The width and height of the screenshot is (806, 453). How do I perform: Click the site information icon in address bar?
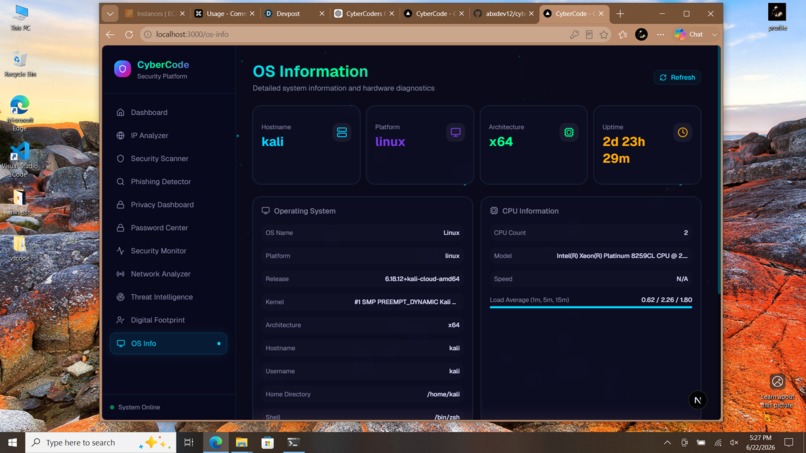point(148,34)
